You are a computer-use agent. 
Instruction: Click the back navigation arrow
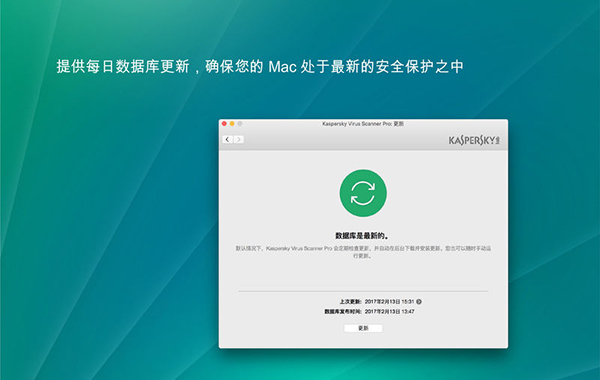click(228, 139)
